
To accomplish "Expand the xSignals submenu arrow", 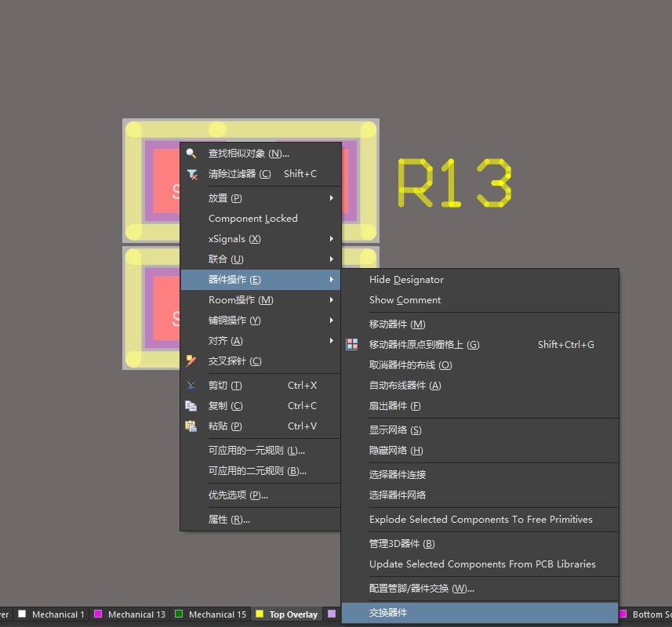I will tap(332, 239).
